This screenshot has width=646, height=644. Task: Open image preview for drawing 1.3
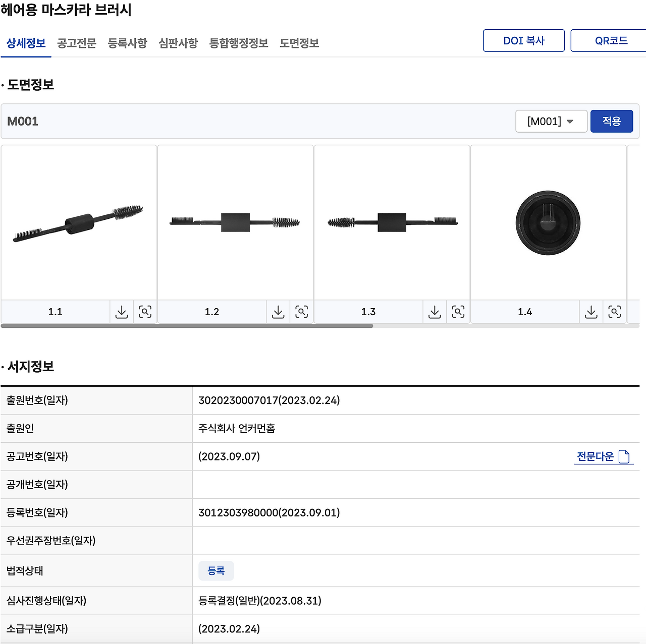pyautogui.click(x=458, y=312)
